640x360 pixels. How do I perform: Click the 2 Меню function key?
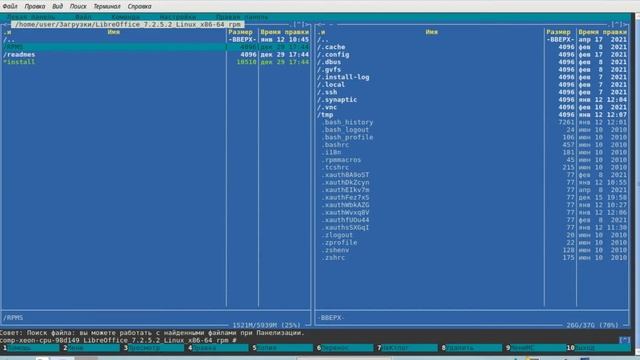coord(92,348)
